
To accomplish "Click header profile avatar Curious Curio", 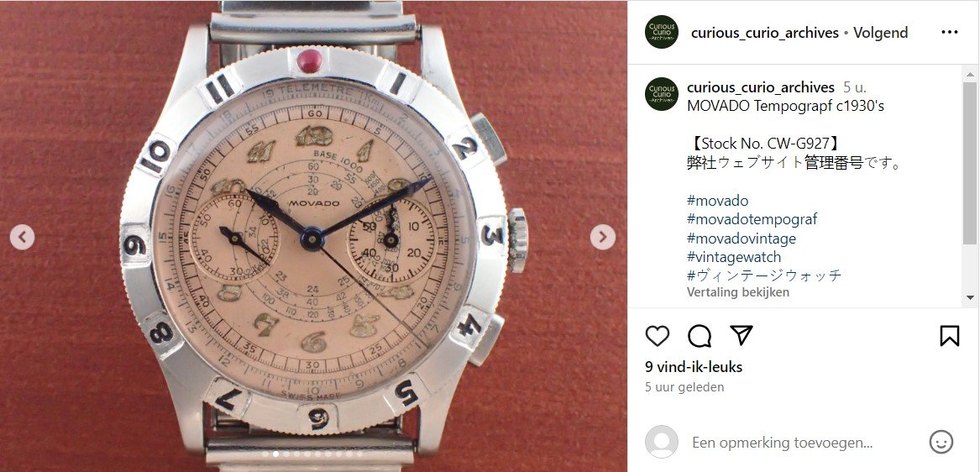I will [x=662, y=32].
